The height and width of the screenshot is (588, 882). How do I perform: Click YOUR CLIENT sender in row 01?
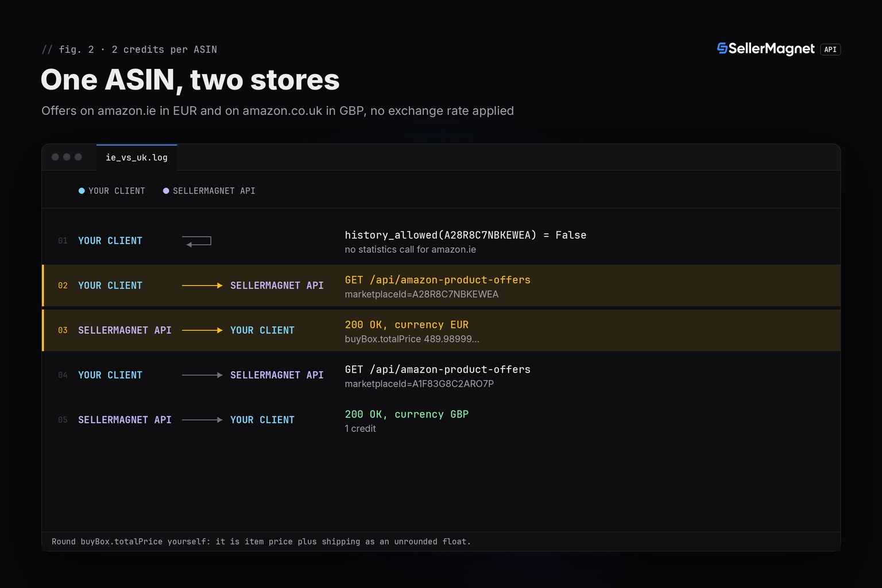(110, 241)
